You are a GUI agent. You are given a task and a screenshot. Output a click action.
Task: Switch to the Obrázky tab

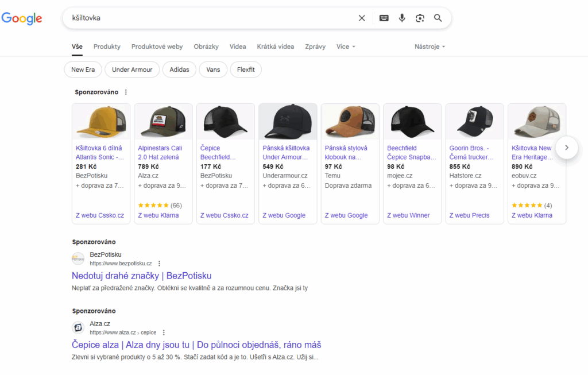pos(206,47)
